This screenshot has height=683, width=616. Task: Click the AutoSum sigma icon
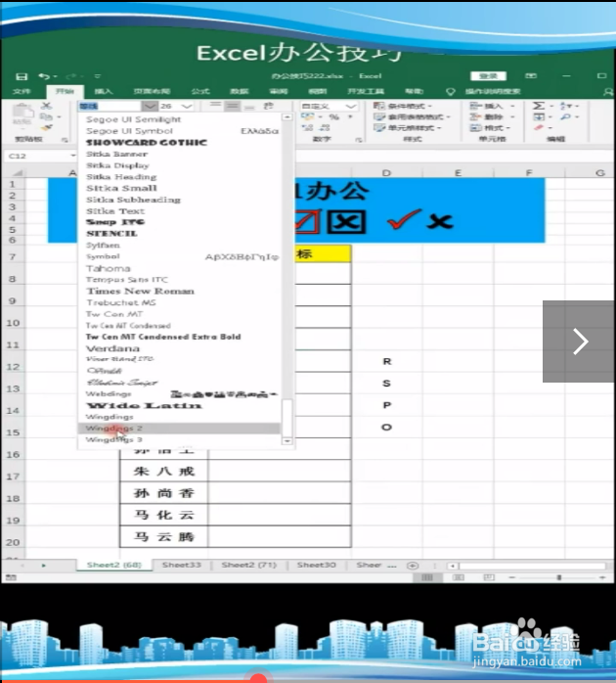[x=539, y=106]
